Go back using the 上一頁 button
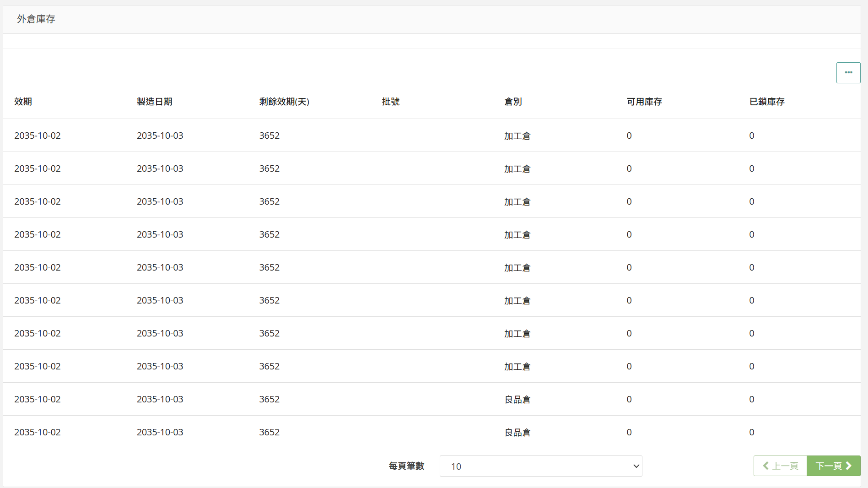This screenshot has height=488, width=868. tap(780, 466)
